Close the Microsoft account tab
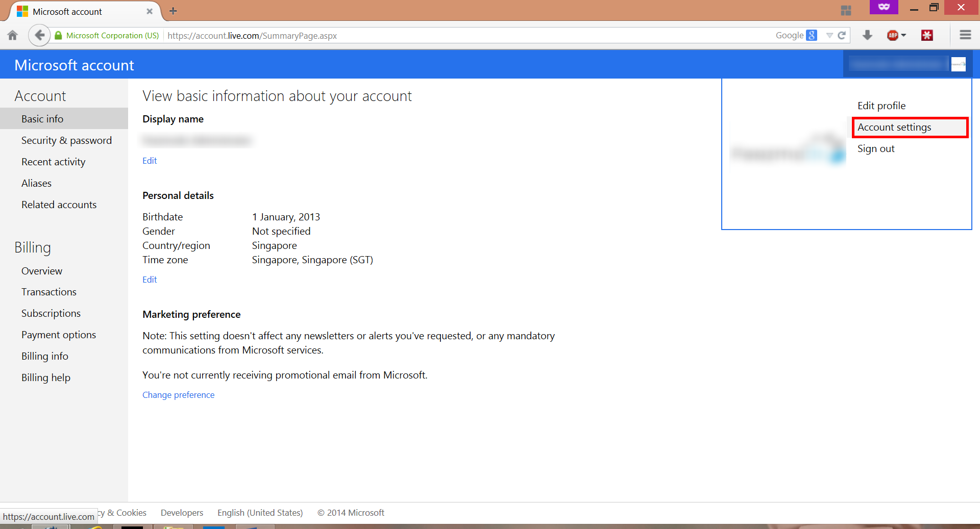 (x=150, y=11)
